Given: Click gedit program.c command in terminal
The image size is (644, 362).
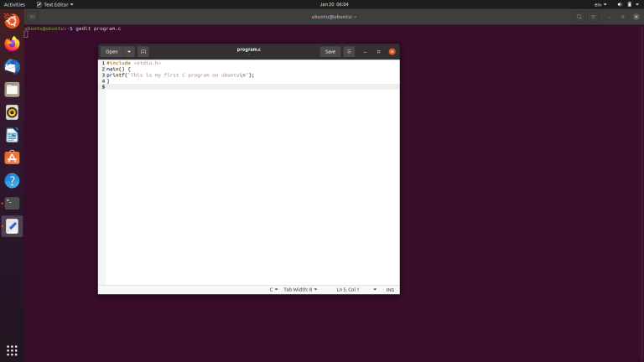Looking at the screenshot, I should pos(98,28).
